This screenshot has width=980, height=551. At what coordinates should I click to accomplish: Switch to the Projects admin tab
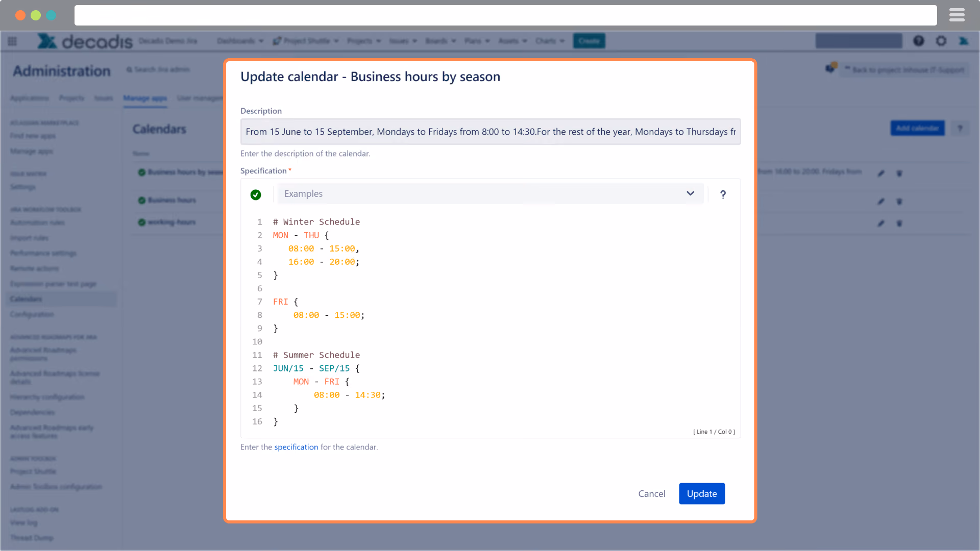point(71,98)
